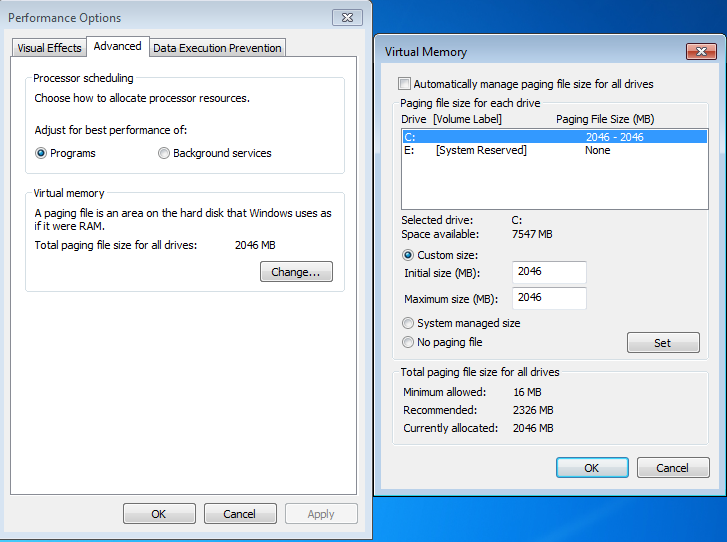The image size is (727, 542).
Task: Click the Minimum allowed 16 MB value
Action: click(x=527, y=392)
